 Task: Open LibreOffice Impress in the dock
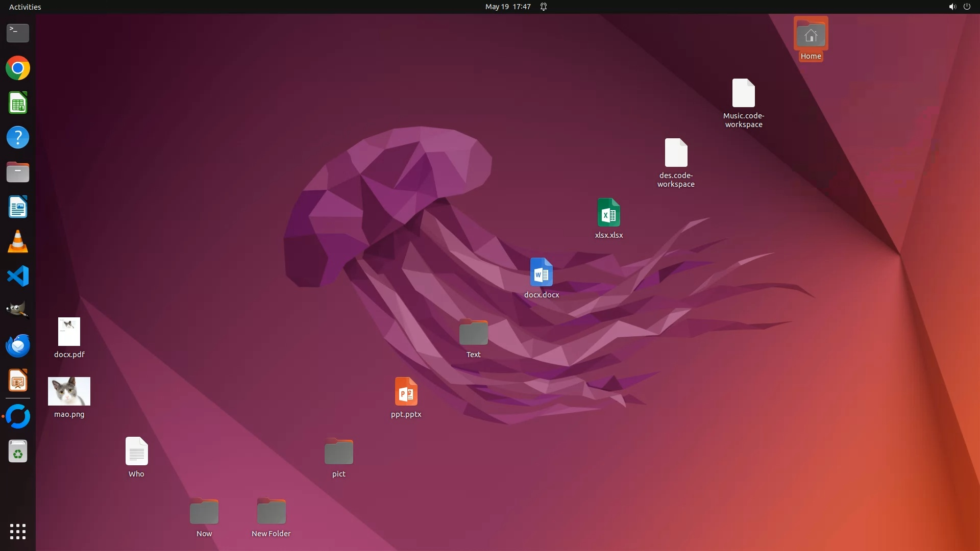[x=18, y=381]
